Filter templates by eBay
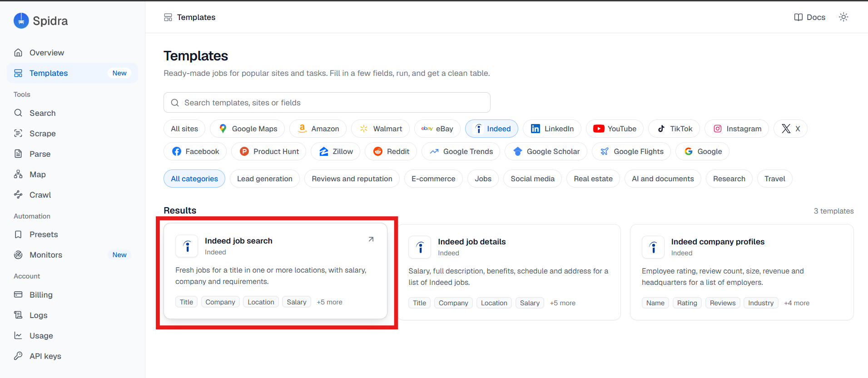This screenshot has width=868, height=378. click(x=437, y=129)
